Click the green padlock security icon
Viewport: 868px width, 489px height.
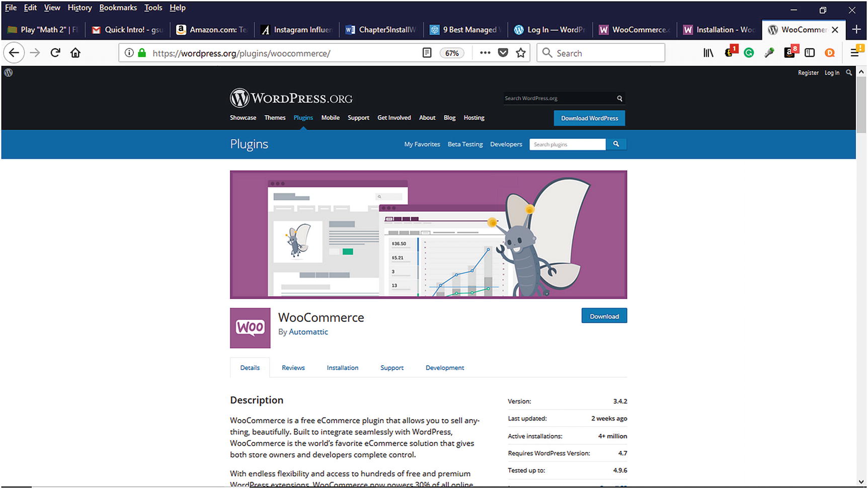pyautogui.click(x=142, y=53)
